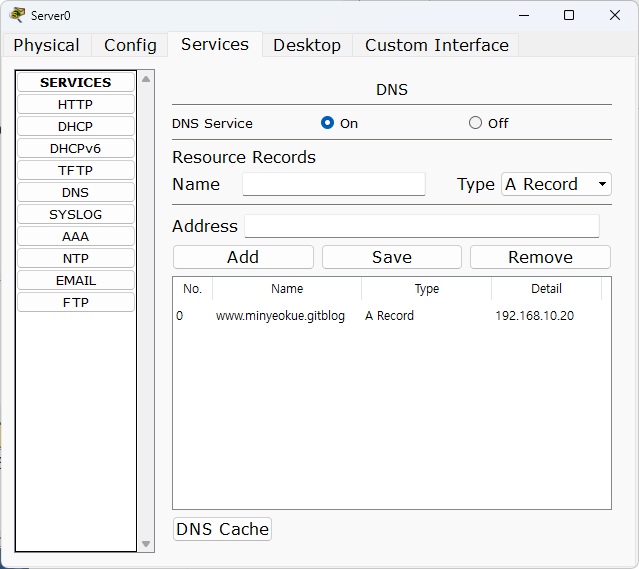Open the SYSLOG service
The height and width of the screenshot is (569, 639).
click(x=76, y=214)
